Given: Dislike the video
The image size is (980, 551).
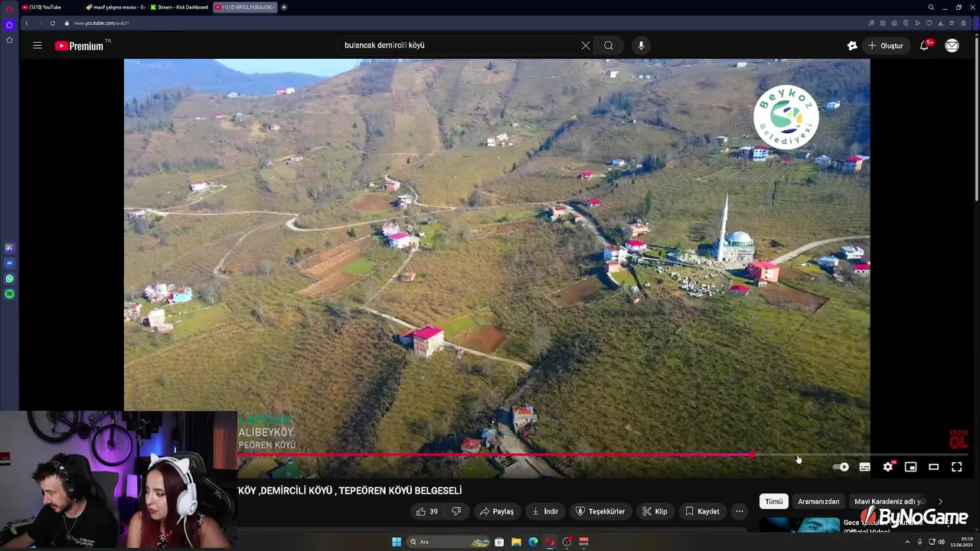Looking at the screenshot, I should point(456,511).
